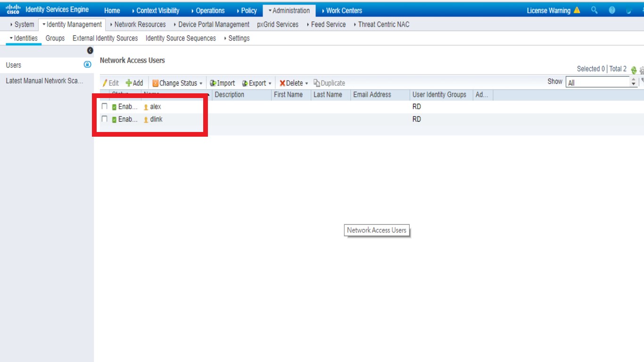Click the user icon beside alex
Viewport: 644px width, 362px height.
tap(146, 107)
